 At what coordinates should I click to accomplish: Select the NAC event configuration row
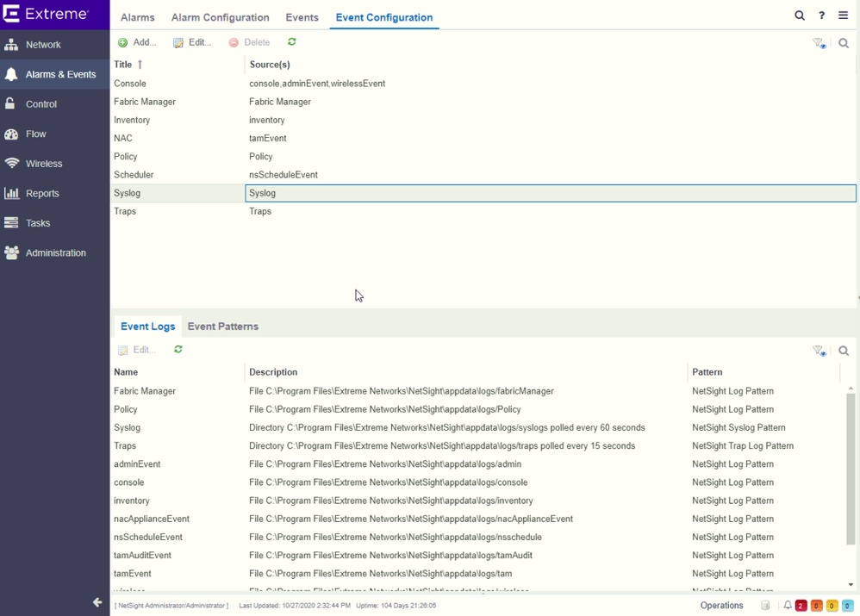pyautogui.click(x=483, y=138)
